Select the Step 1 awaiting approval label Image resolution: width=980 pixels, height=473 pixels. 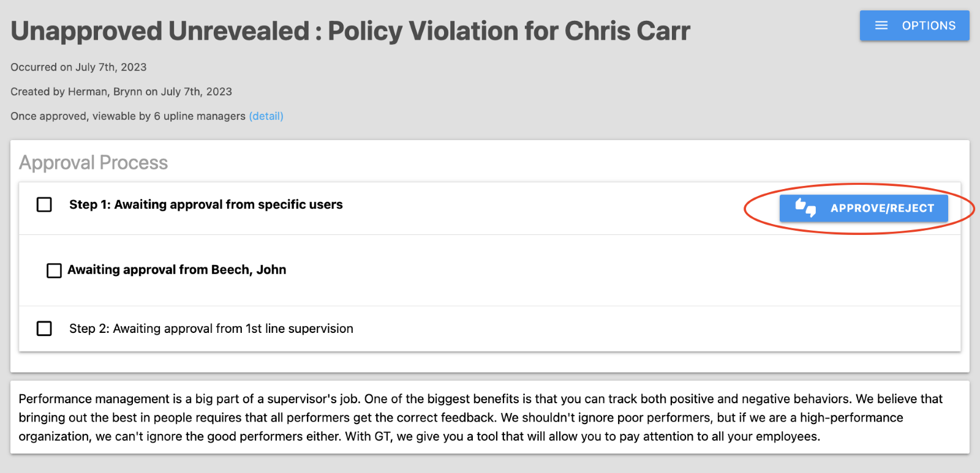point(206,205)
